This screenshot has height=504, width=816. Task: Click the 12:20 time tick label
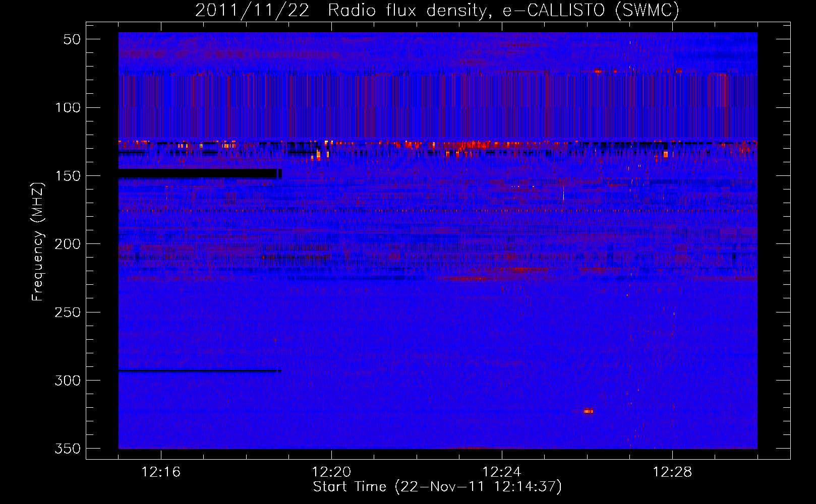pyautogui.click(x=331, y=472)
